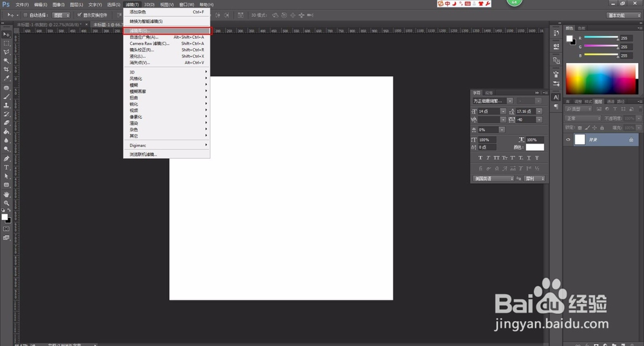
Task: Choose 转换为智能滤镜(S) menu entry
Action: (x=167, y=21)
